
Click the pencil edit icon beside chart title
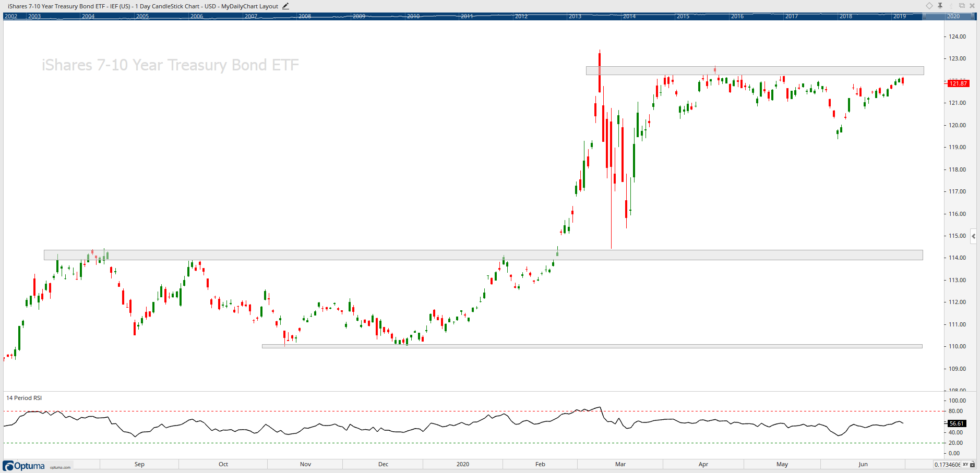[x=285, y=6]
